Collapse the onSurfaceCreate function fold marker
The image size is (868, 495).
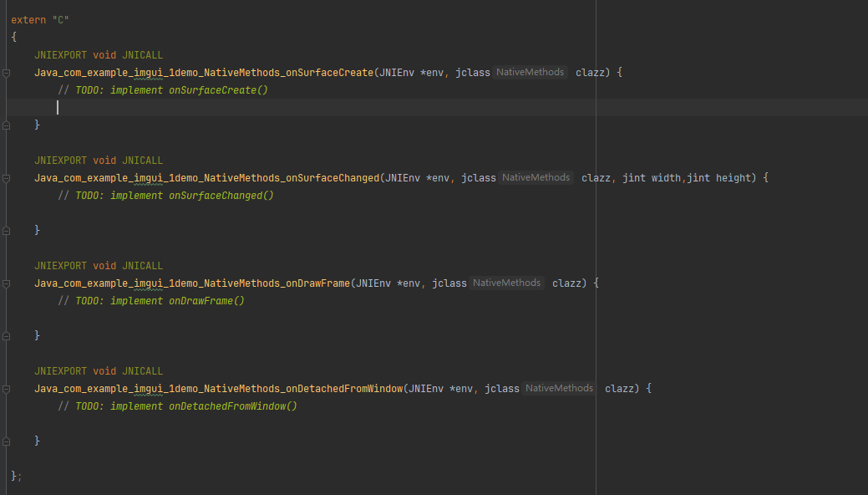6,73
